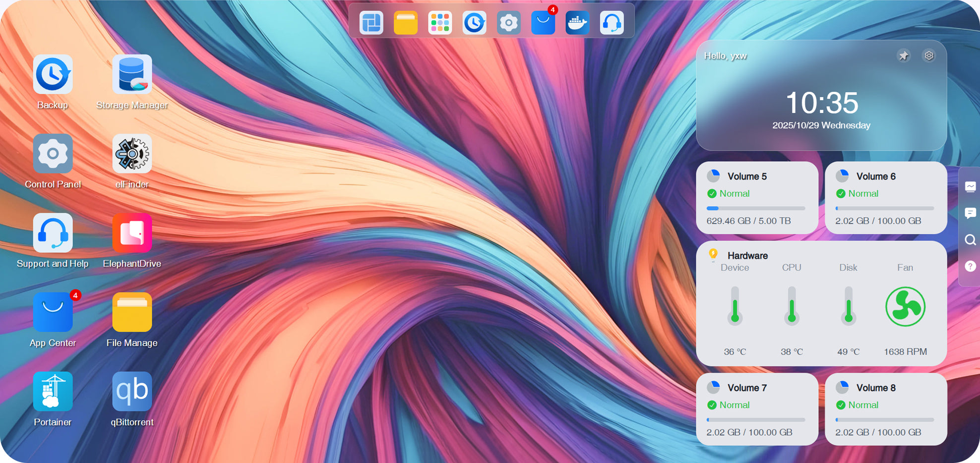Open the Portainer app icon
Screen dimensions: 980x463
pos(53,392)
